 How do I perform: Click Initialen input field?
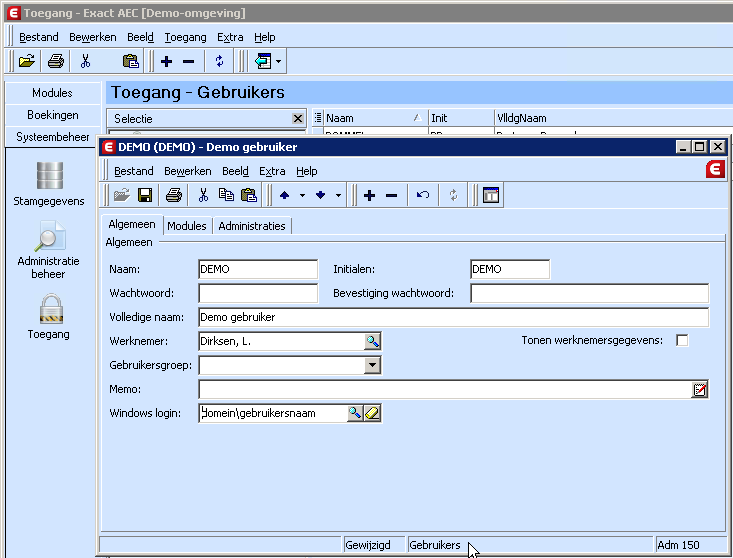pos(510,269)
